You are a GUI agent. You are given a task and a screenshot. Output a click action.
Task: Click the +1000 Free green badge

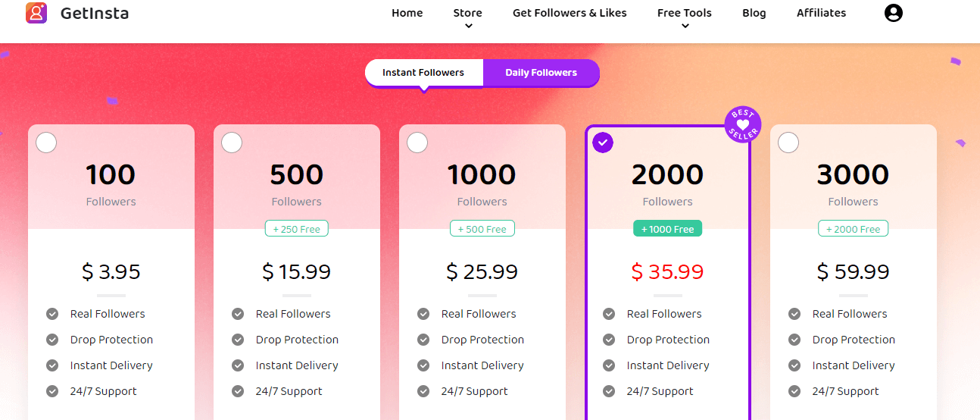click(667, 229)
